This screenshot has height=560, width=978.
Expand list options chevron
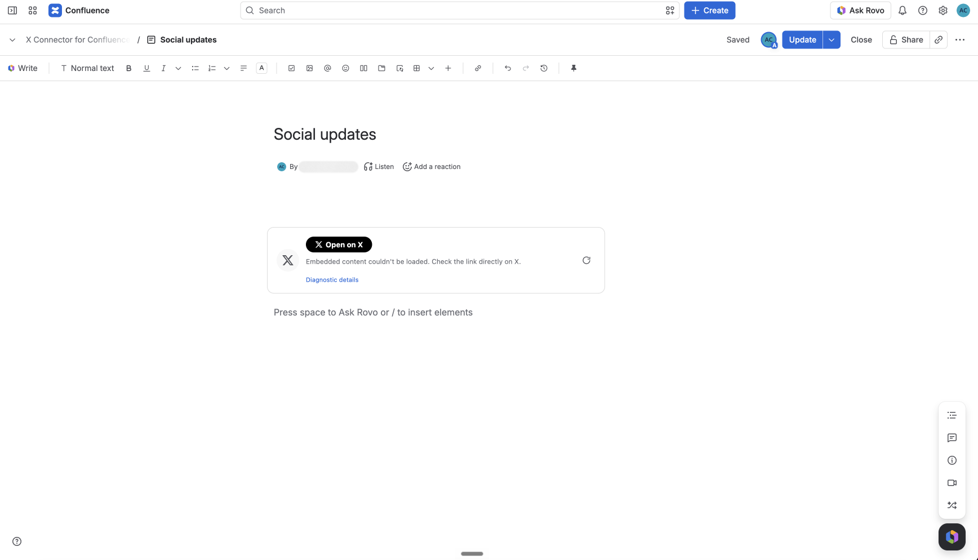[x=226, y=68]
